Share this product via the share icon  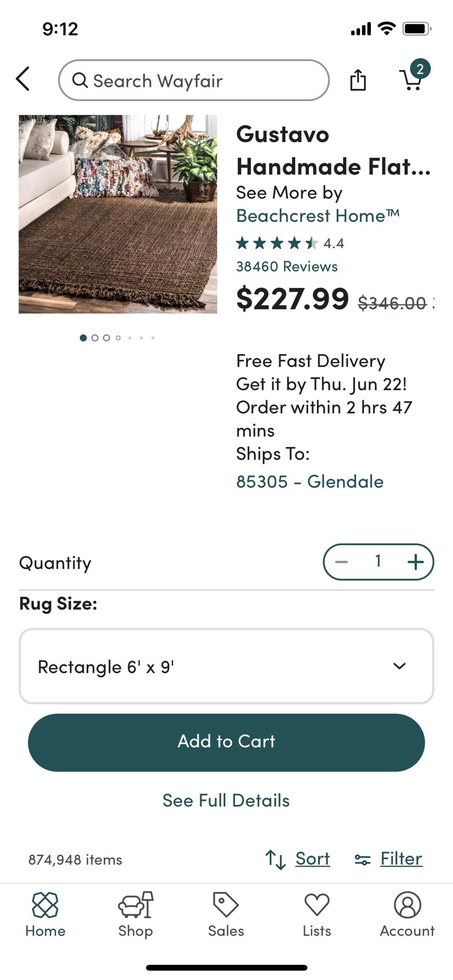[357, 80]
